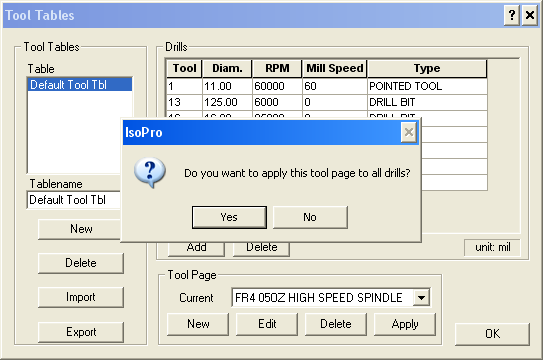Click Mill Speed value 60

pyautogui.click(x=335, y=86)
